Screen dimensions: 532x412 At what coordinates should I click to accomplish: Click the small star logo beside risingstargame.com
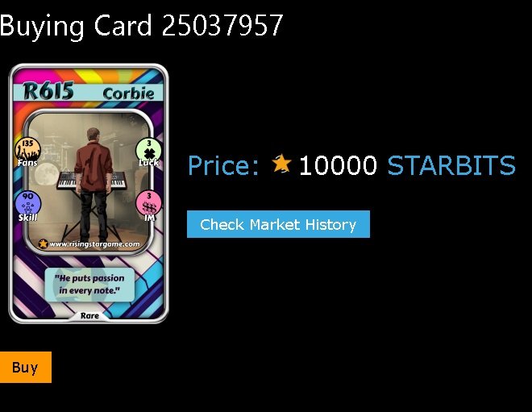[43, 243]
